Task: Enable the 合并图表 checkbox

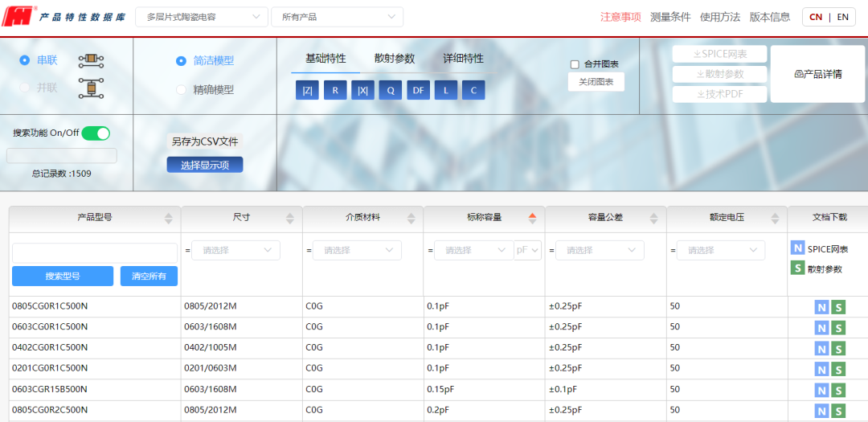Action: [575, 64]
